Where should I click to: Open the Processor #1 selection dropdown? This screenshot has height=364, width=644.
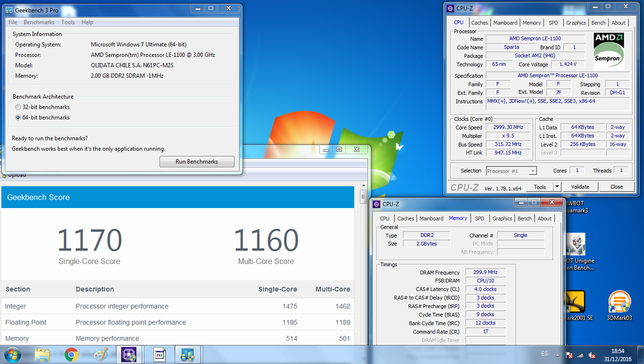[511, 171]
